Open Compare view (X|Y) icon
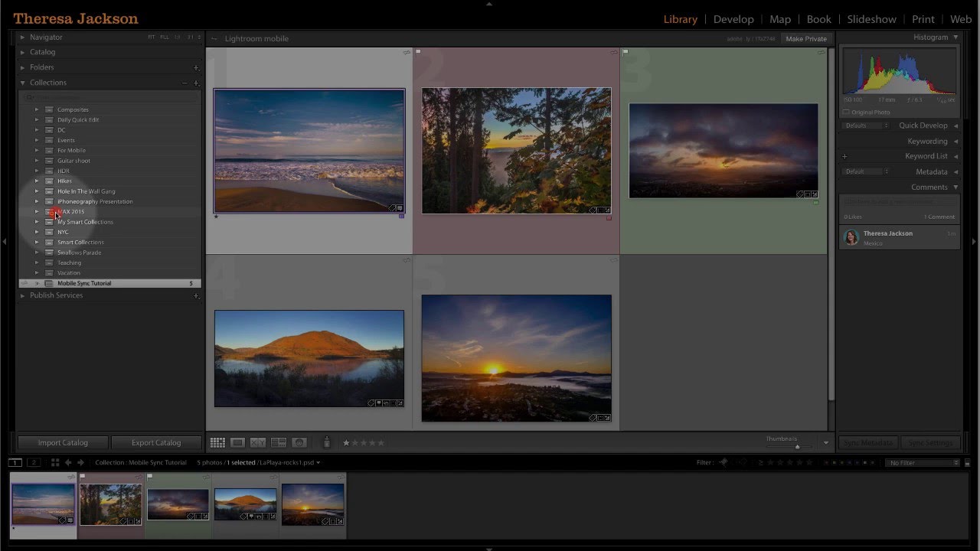The height and width of the screenshot is (551, 980). pyautogui.click(x=258, y=442)
